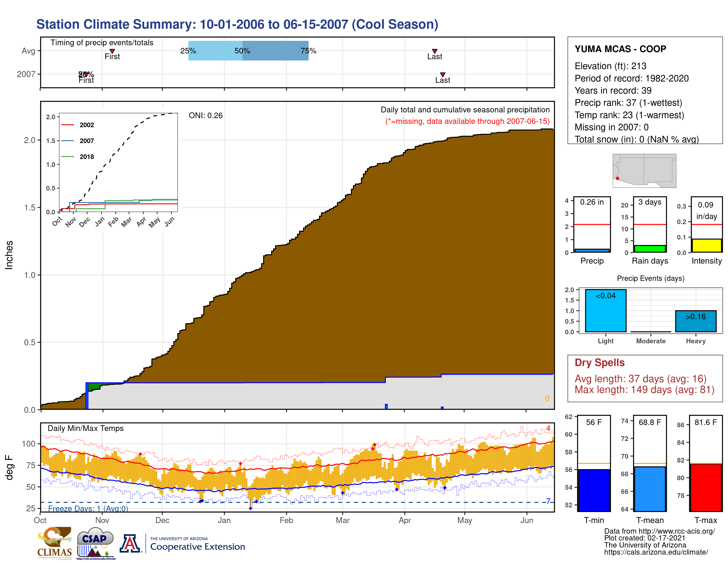Click the red T-max bar
The height and width of the screenshot is (563, 728).
(706, 487)
